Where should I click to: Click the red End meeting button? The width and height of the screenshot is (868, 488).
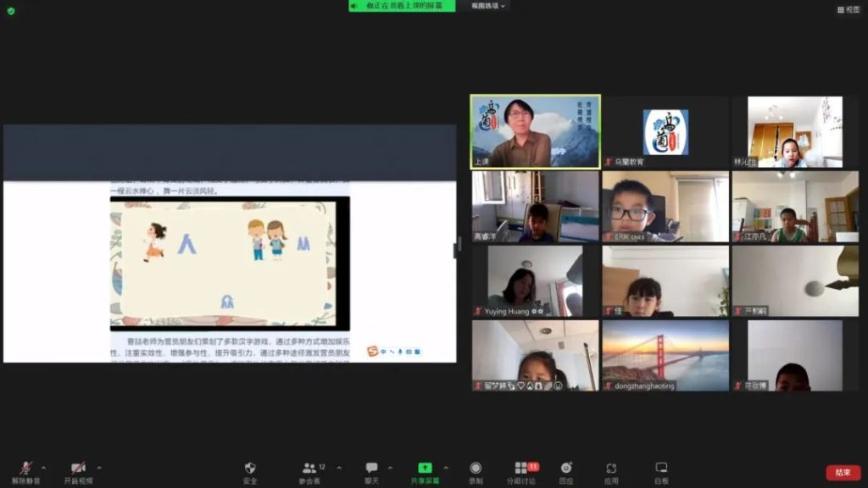pyautogui.click(x=843, y=473)
